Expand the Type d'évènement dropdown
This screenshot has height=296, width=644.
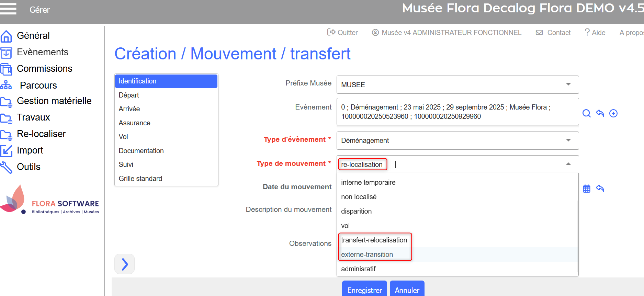568,140
